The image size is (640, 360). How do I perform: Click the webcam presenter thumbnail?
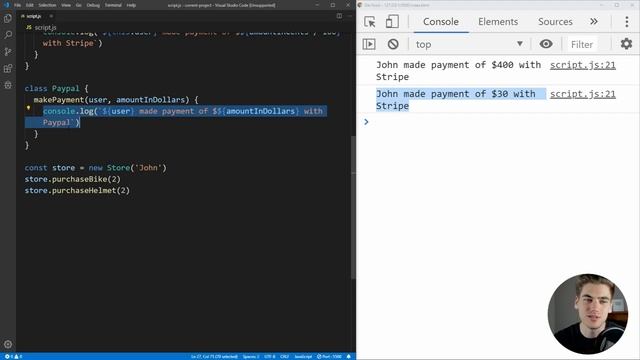pyautogui.click(x=588, y=313)
